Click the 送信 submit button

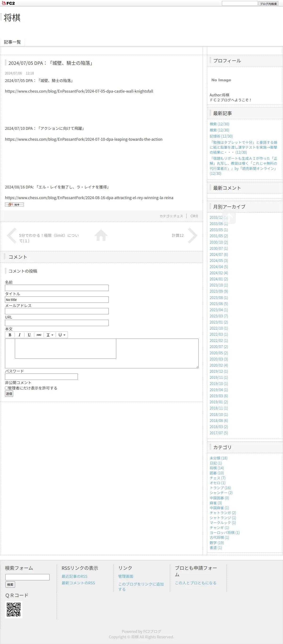click(9, 394)
